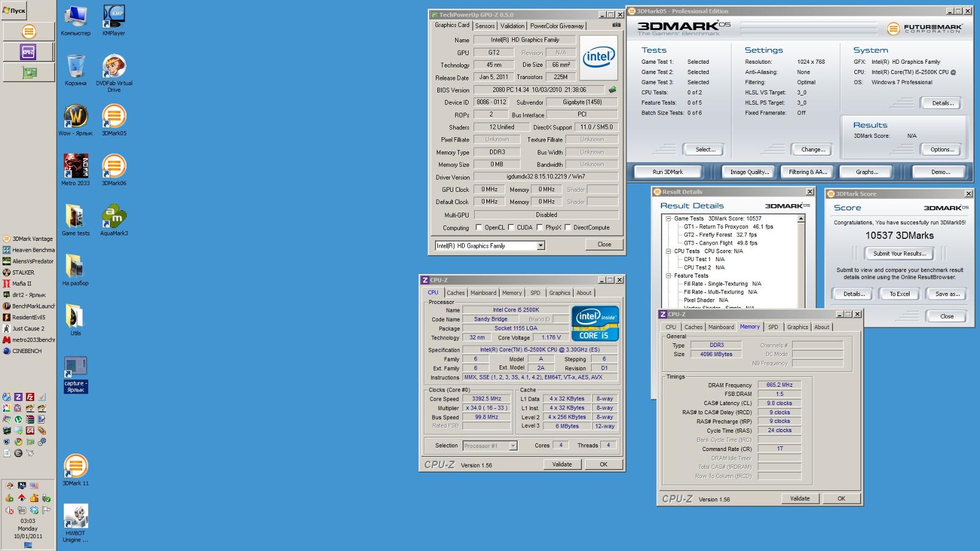Select the 3DMark taskbar button
This screenshot has width=980, height=551.
[29, 31]
